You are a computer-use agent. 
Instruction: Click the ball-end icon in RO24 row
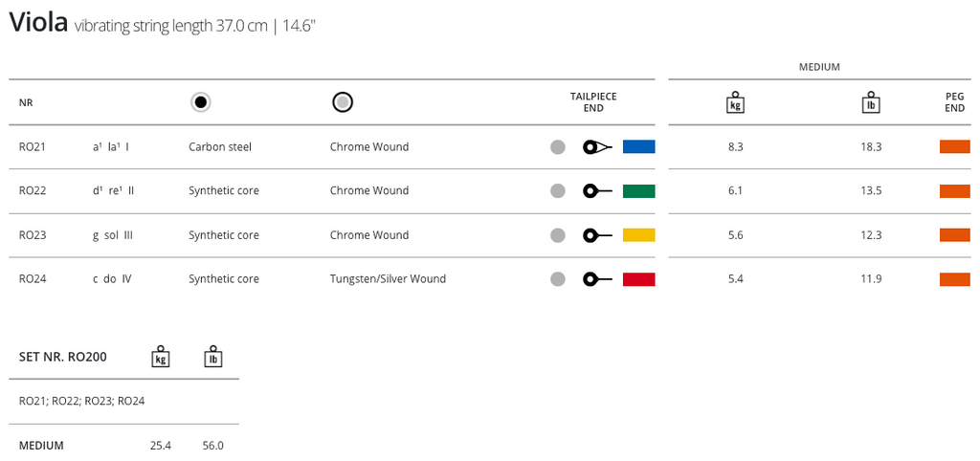pyautogui.click(x=597, y=279)
